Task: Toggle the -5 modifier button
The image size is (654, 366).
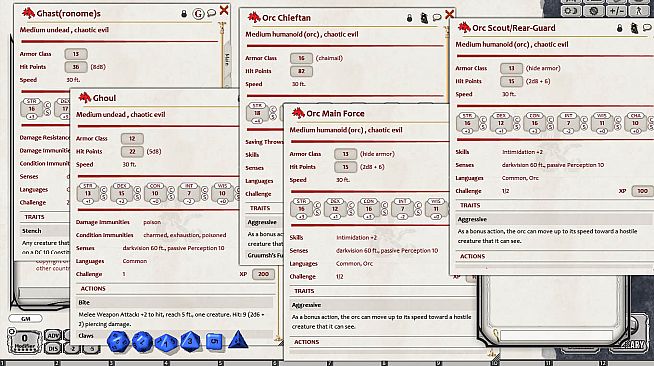Action: [x=92, y=348]
